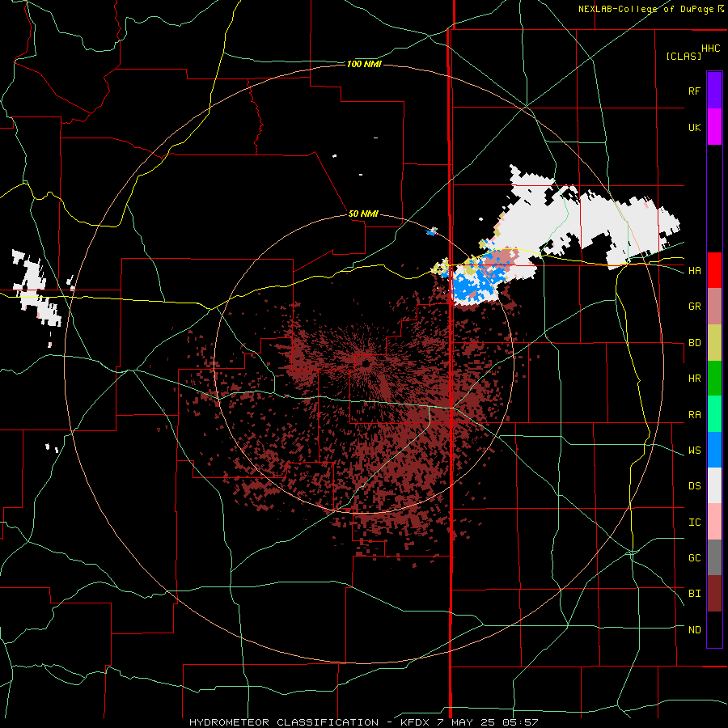Click 'HYDROMETEOR CLASSIFICATION' title text
Image resolution: width=728 pixels, height=728 pixels.
284,722
